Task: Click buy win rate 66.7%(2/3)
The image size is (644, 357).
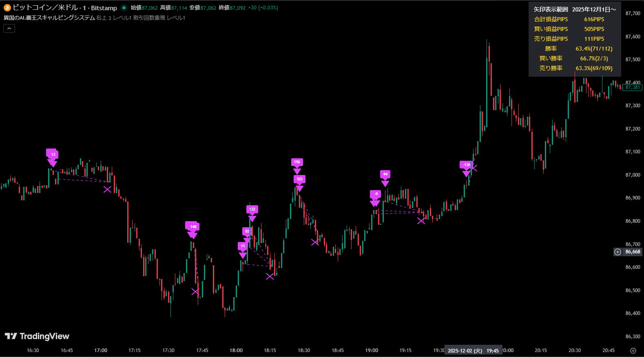Action: 594,58
